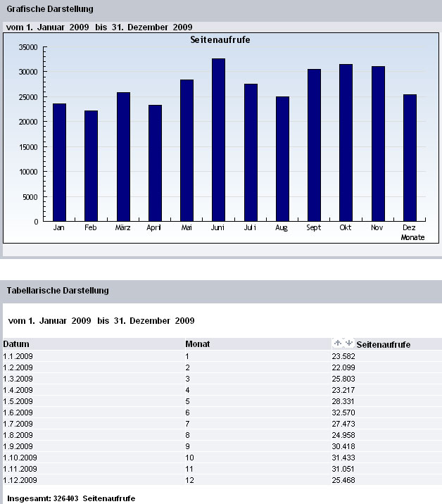Image resolution: width=442 pixels, height=504 pixels.
Task: Click the Dez bar in the chart
Action: pyautogui.click(x=410, y=158)
